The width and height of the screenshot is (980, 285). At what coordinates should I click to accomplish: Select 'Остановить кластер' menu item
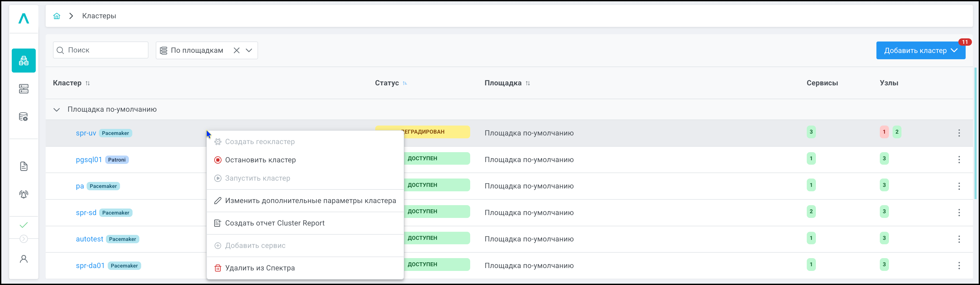260,160
